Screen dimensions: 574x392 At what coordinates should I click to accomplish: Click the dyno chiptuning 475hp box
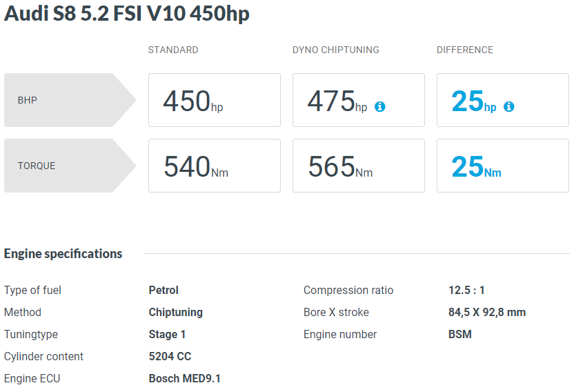tap(359, 100)
